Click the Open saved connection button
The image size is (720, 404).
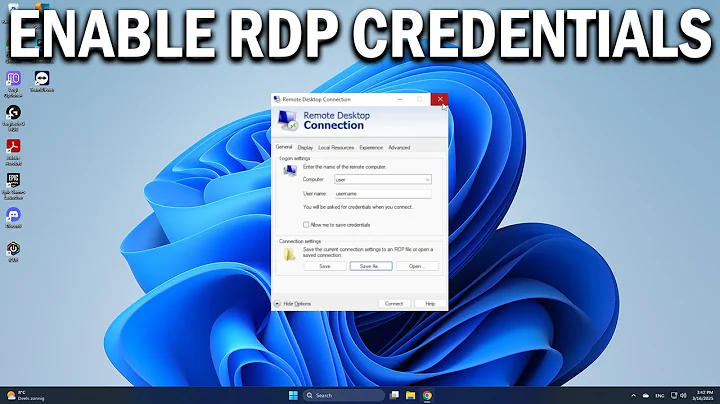(x=417, y=266)
